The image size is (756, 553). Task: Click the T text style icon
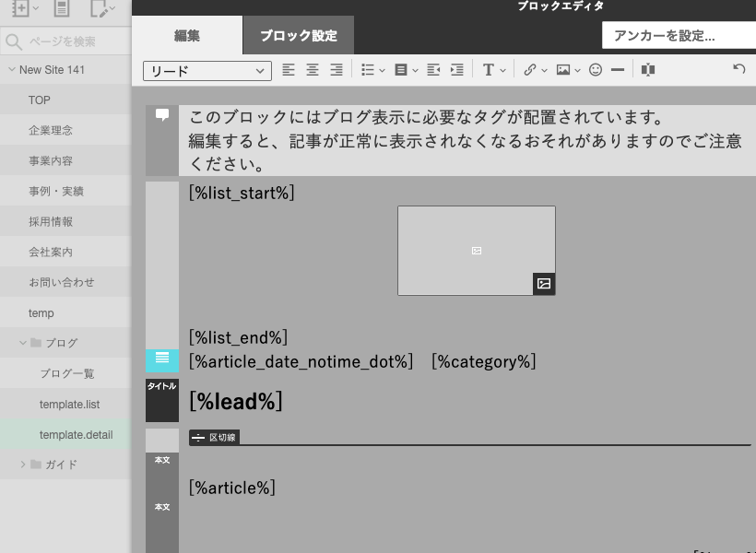489,70
